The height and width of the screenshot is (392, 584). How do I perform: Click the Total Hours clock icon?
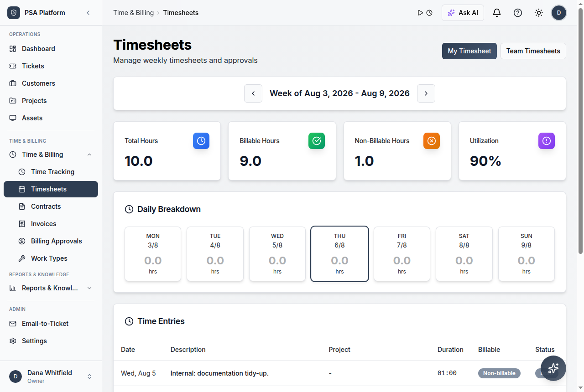[x=201, y=141]
